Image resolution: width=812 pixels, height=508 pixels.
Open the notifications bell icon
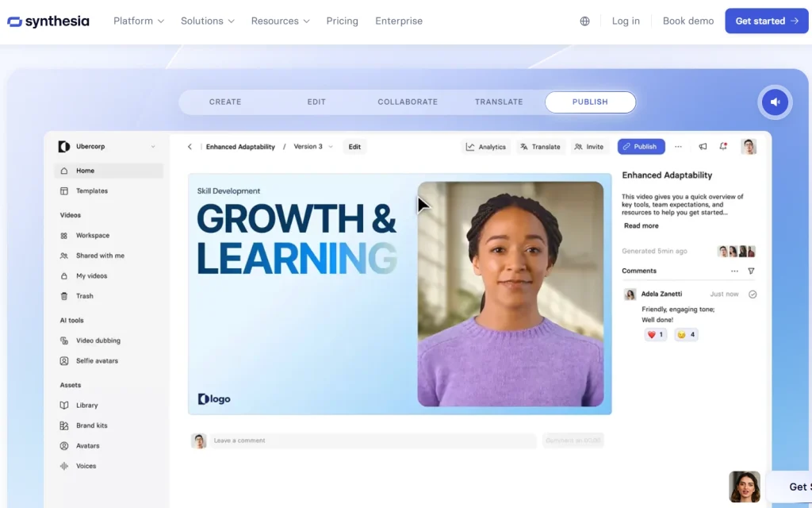click(x=723, y=147)
